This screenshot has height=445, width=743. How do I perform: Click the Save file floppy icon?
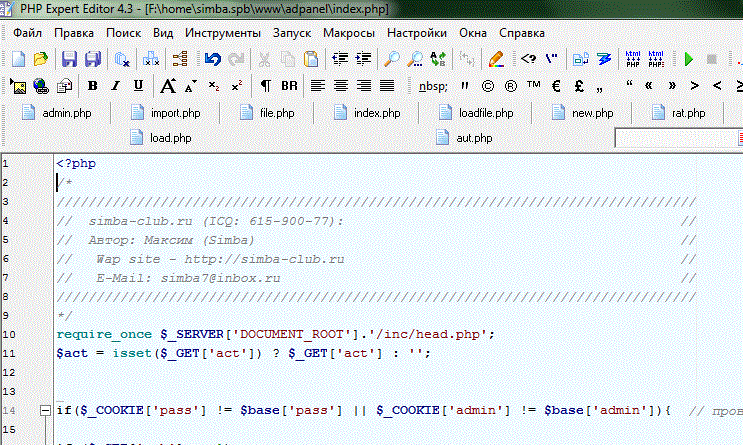tap(70, 59)
